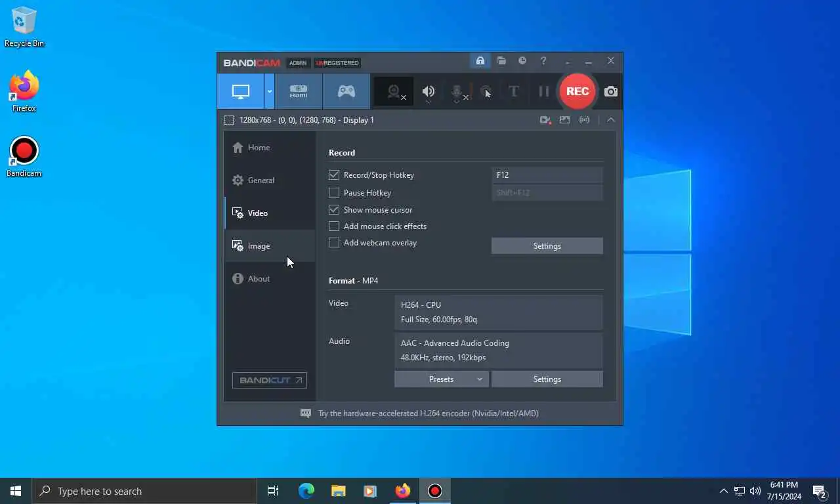Click the pause recording icon
The width and height of the screenshot is (840, 504).
[544, 92]
